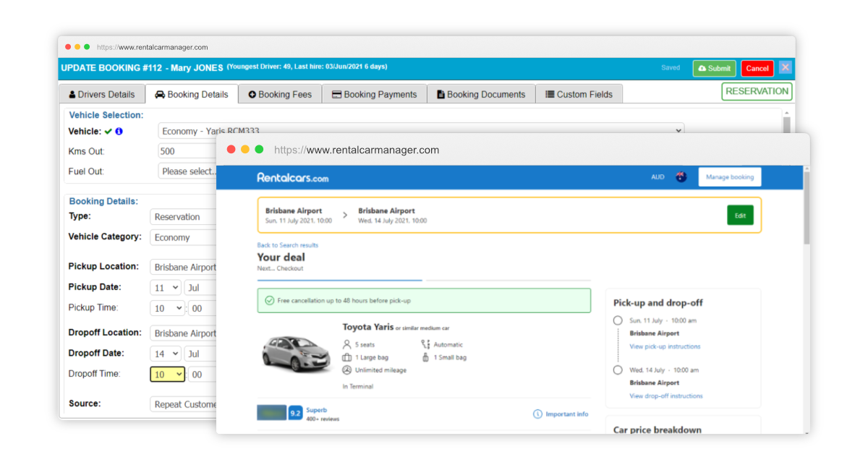868x470 pixels.
Task: Click the person icon on the Drivers Details tab
Action: [x=72, y=93]
